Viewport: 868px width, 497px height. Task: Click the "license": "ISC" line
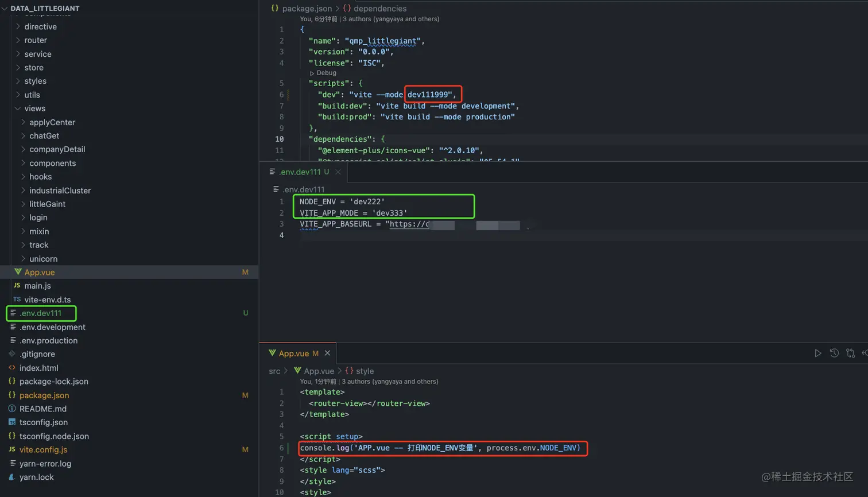[347, 63]
